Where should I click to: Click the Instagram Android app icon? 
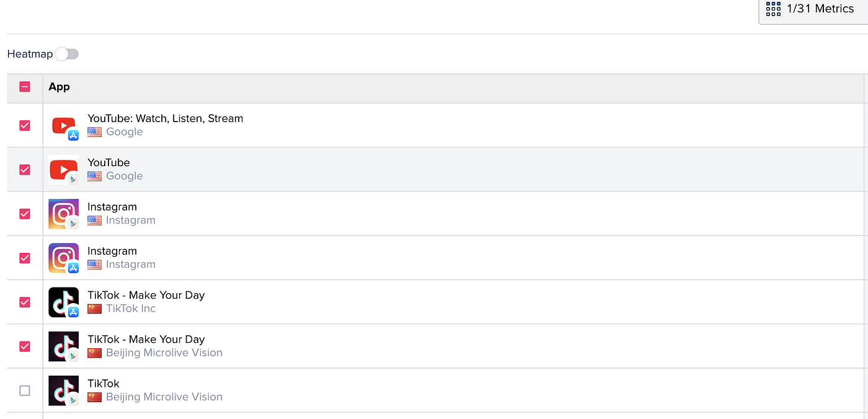coord(63,213)
